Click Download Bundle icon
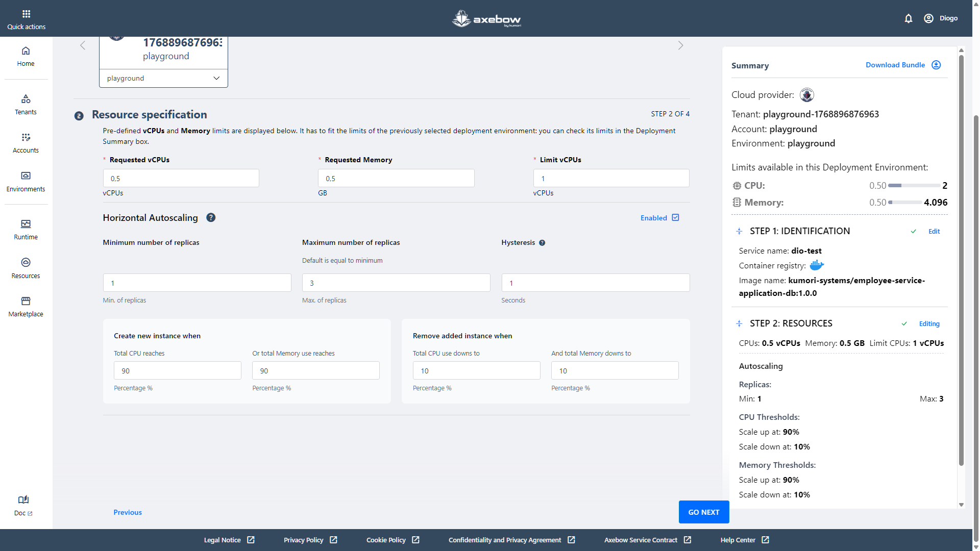This screenshot has width=980, height=551. (x=936, y=65)
